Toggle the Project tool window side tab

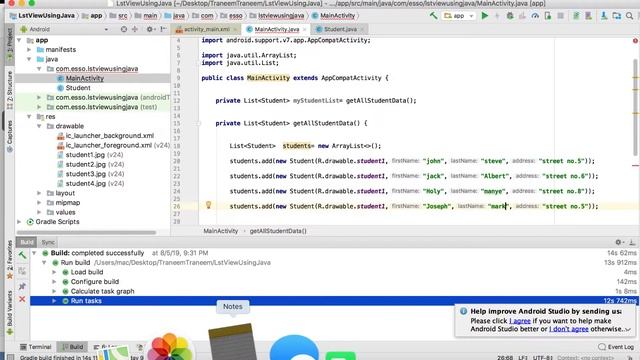(10, 45)
